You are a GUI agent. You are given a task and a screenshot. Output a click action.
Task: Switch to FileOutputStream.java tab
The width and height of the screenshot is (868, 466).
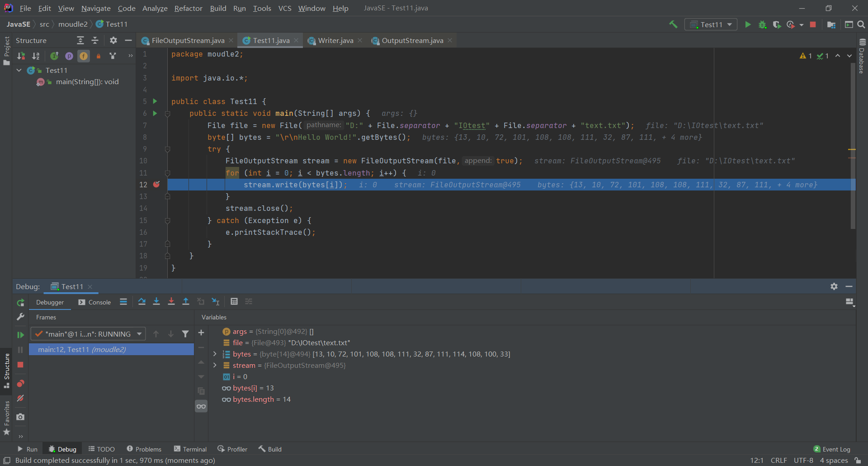click(x=188, y=40)
